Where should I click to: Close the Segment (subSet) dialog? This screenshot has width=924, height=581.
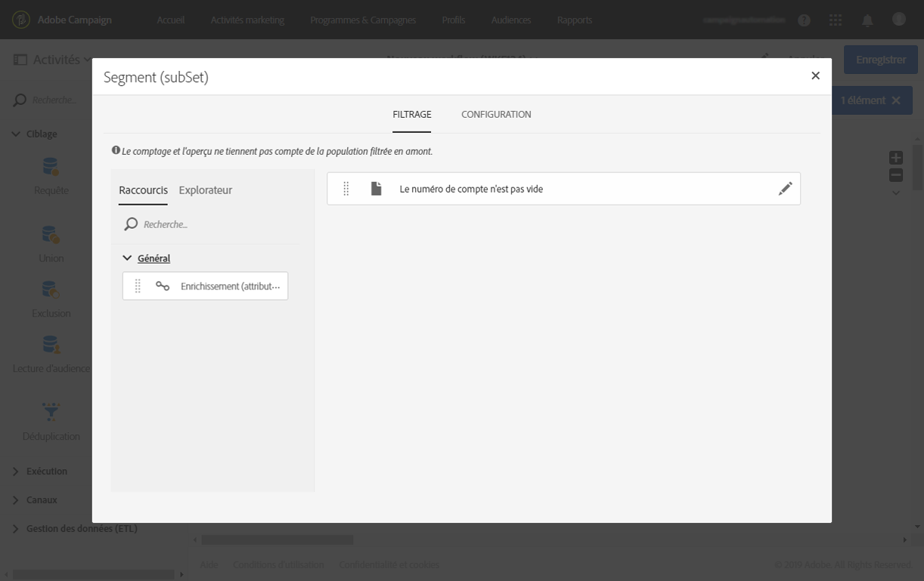815,76
